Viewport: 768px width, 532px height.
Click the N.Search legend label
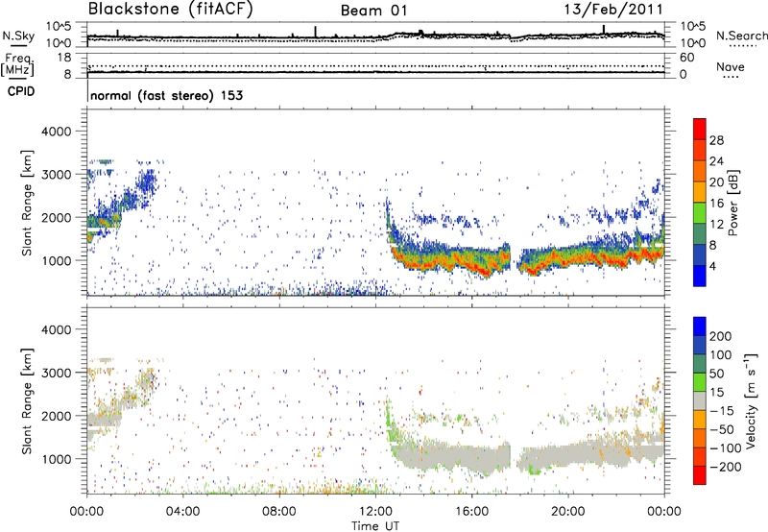pyautogui.click(x=741, y=36)
